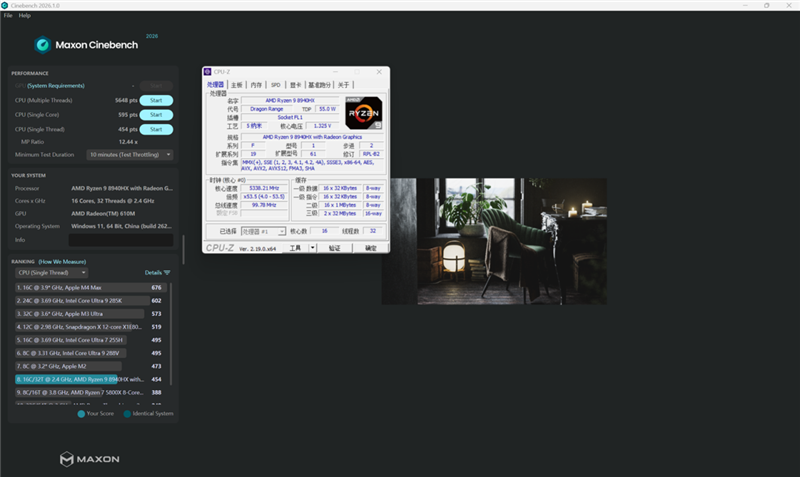
Task: Click the Cinebench app icon in title bar
Action: tap(5, 5)
